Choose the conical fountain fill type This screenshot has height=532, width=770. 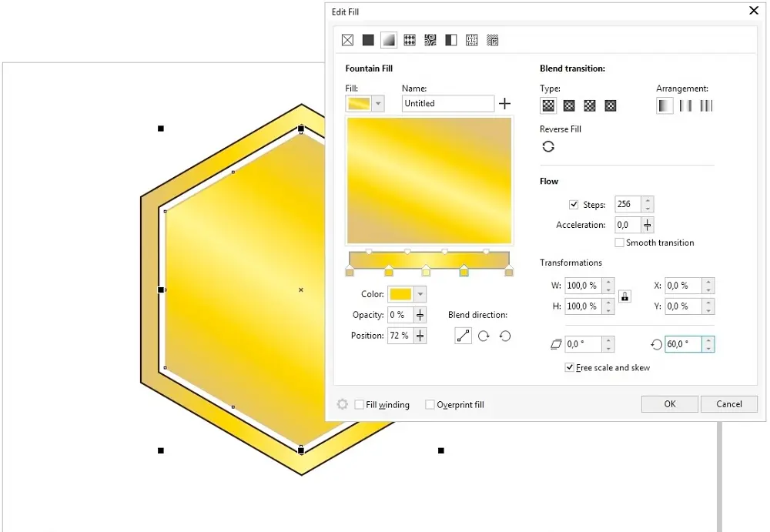[x=590, y=105]
